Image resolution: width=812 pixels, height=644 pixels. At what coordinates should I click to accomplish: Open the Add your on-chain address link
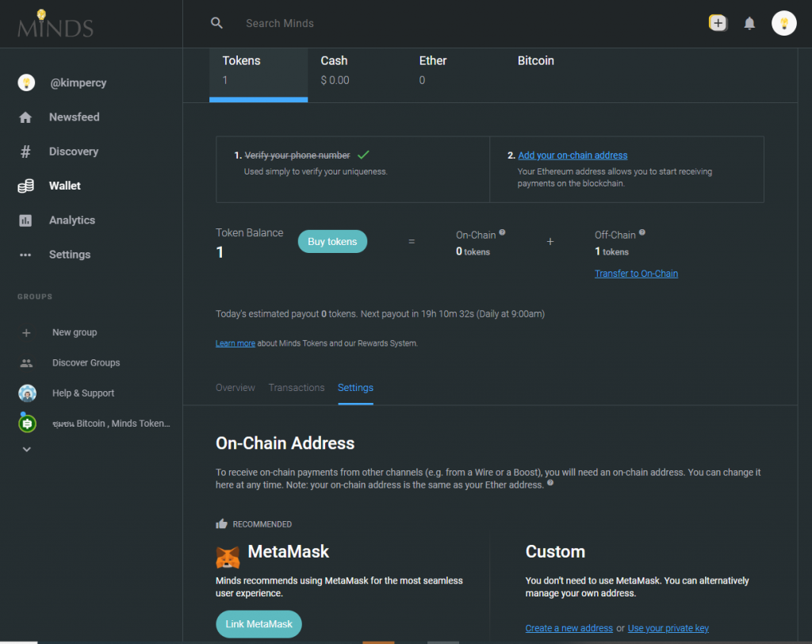coord(573,155)
